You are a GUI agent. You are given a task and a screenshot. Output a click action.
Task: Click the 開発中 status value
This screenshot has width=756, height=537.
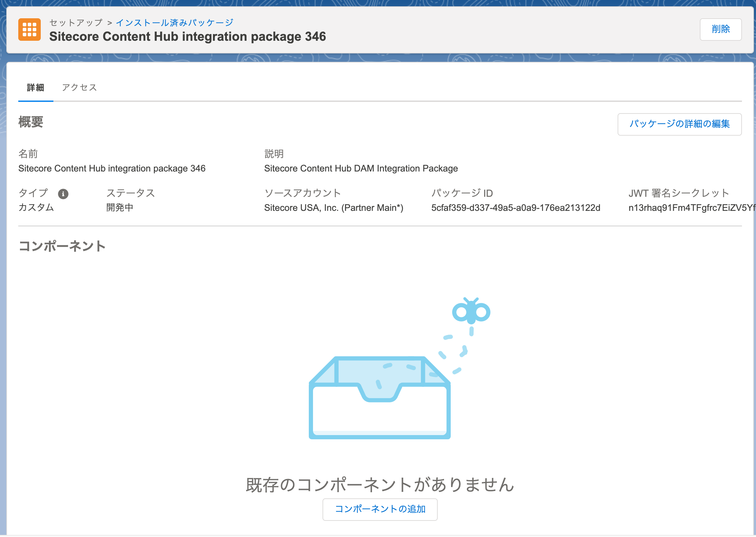click(x=120, y=207)
